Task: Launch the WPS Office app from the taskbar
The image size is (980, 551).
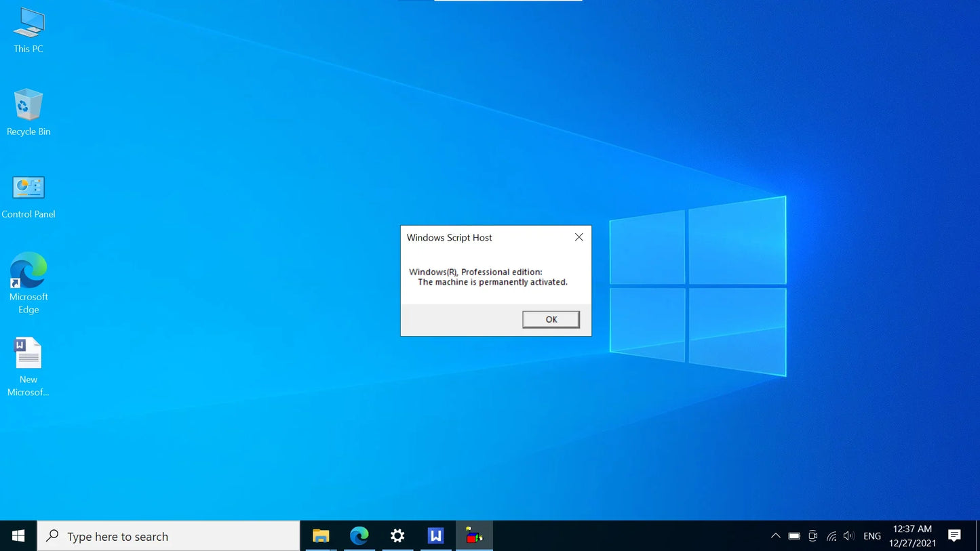Action: tap(435, 535)
